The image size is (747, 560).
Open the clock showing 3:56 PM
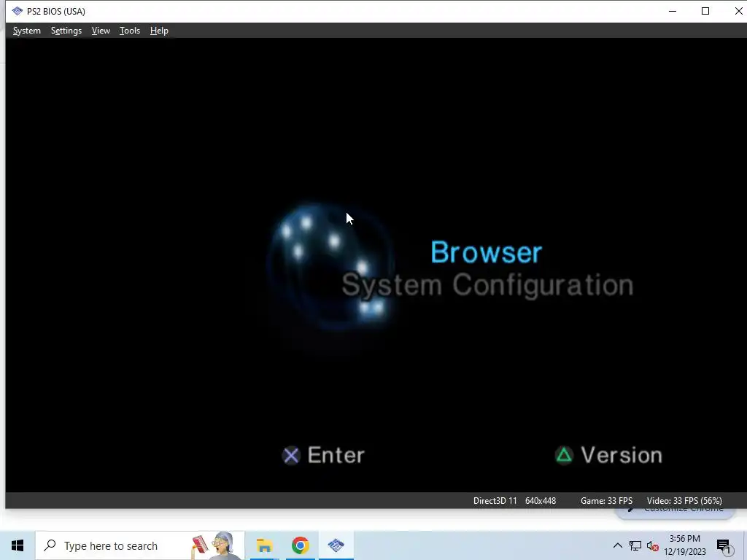tap(684, 545)
